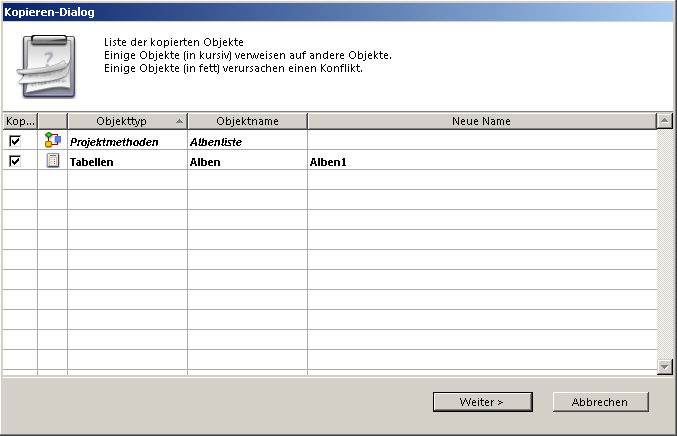Uncheck the Projektmethoden row copy checkbox
This screenshot has width=677, height=436.
pos(14,142)
